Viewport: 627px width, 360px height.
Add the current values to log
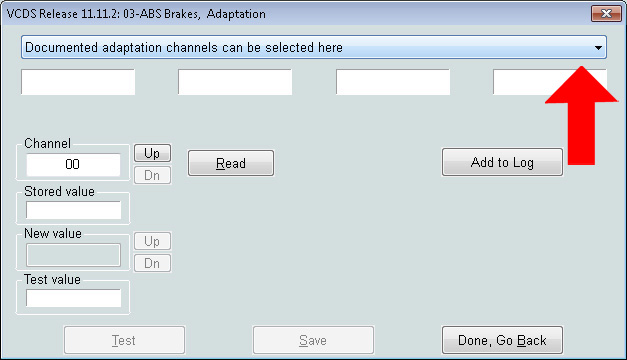[x=502, y=162]
